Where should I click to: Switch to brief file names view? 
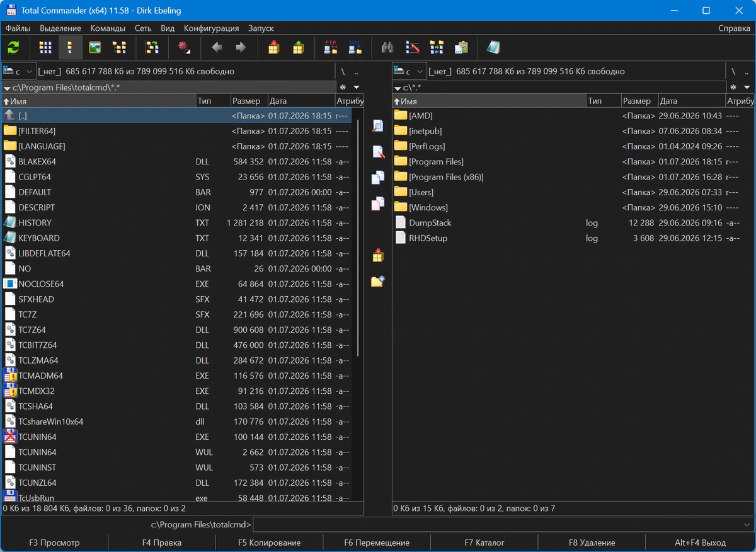(45, 47)
